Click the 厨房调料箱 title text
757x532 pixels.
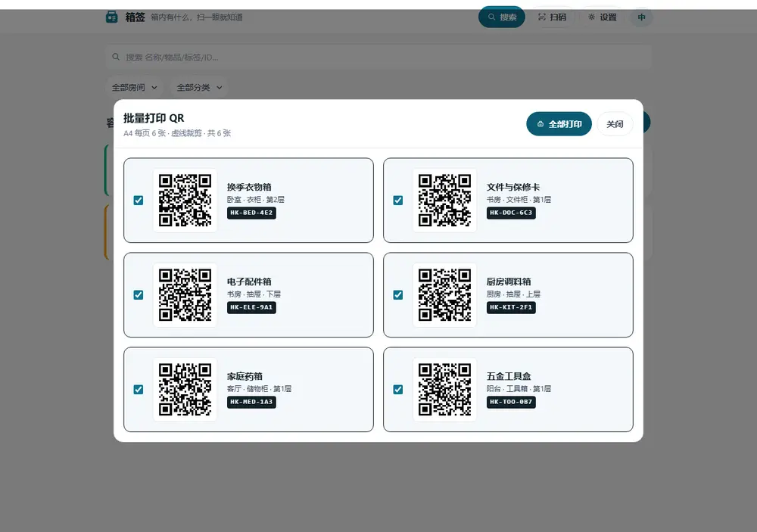(x=509, y=282)
